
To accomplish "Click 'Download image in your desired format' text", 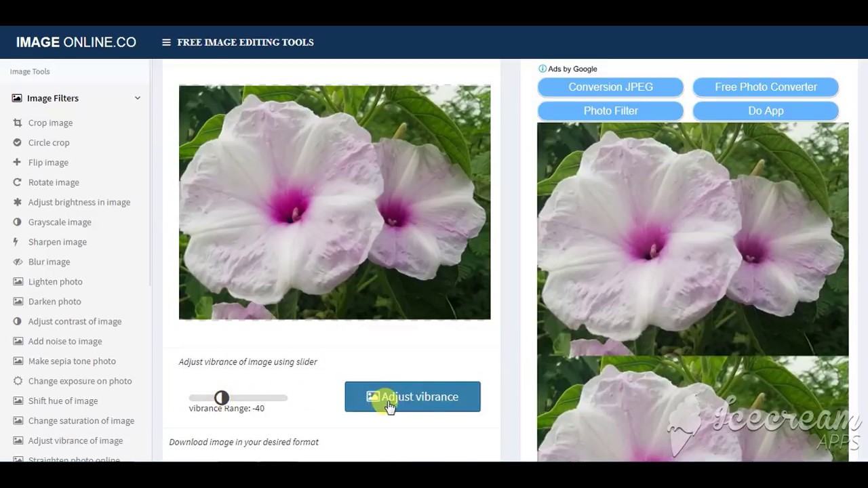I will pyautogui.click(x=243, y=442).
